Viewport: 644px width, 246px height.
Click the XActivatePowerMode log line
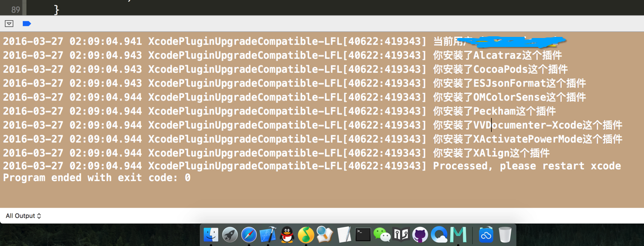(313, 139)
